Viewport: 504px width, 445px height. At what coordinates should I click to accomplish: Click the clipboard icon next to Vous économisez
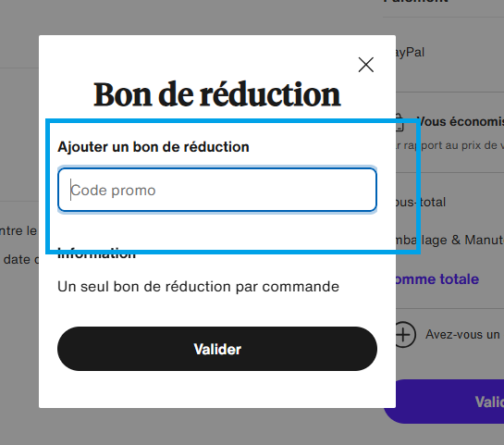[400, 122]
